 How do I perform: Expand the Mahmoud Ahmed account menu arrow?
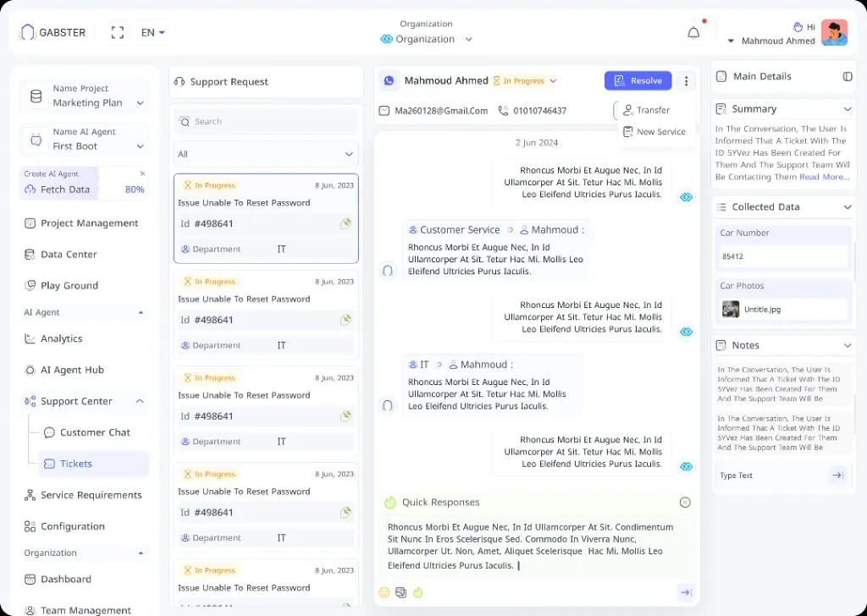(x=731, y=41)
